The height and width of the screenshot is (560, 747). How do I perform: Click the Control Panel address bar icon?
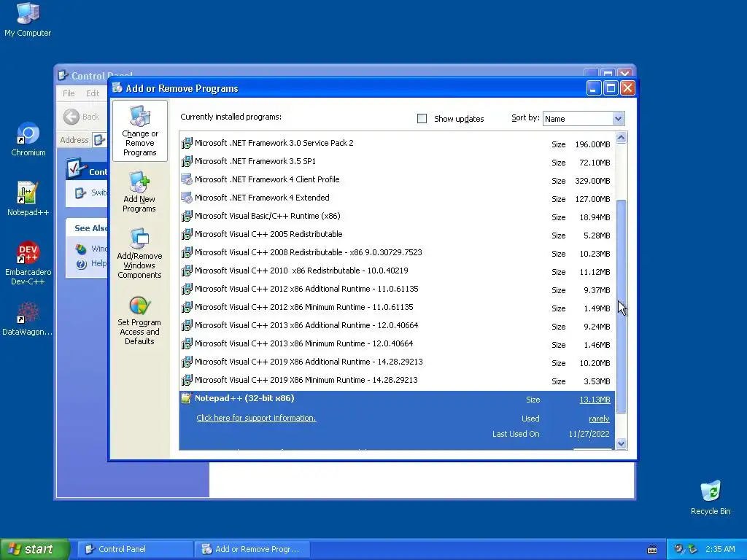tap(99, 140)
